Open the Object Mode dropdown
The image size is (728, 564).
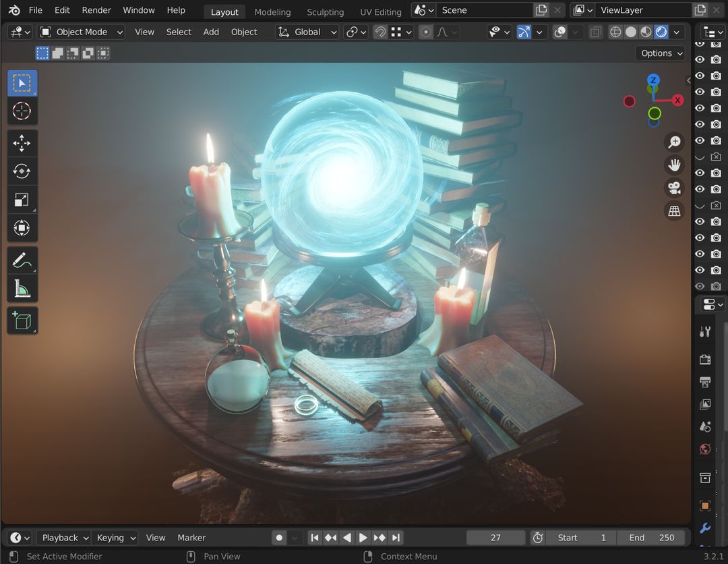click(x=82, y=32)
